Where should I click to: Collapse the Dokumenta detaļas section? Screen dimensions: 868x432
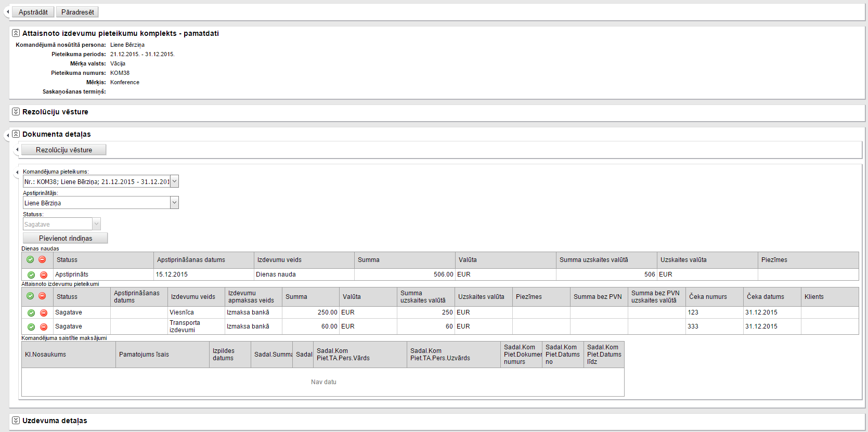(x=16, y=134)
